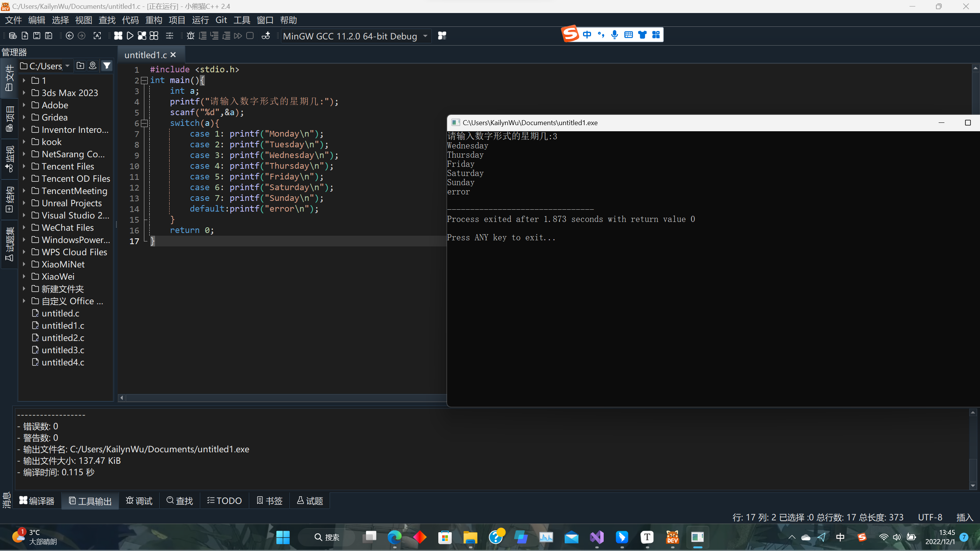The height and width of the screenshot is (551, 980).
Task: Expand the WPS Cloud Files folder
Action: point(24,252)
